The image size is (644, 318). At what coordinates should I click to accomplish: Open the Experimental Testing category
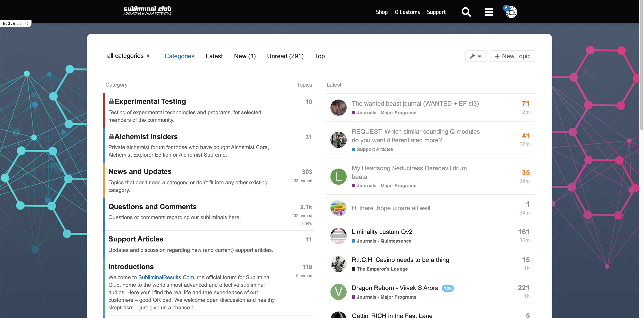click(150, 102)
